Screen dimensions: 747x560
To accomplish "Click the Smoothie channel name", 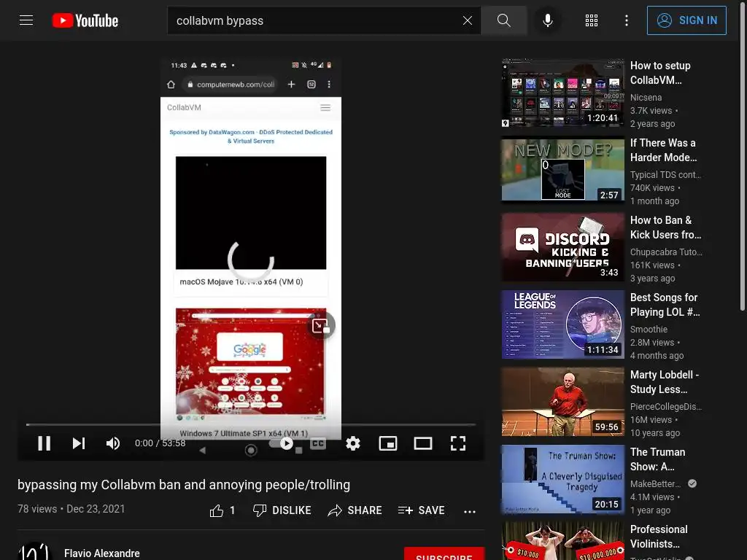I will pyautogui.click(x=649, y=329).
